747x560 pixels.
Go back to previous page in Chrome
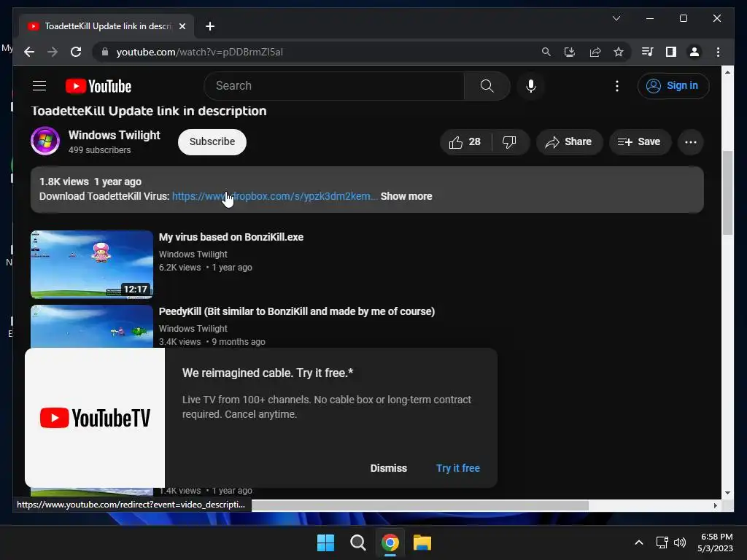[29, 52]
